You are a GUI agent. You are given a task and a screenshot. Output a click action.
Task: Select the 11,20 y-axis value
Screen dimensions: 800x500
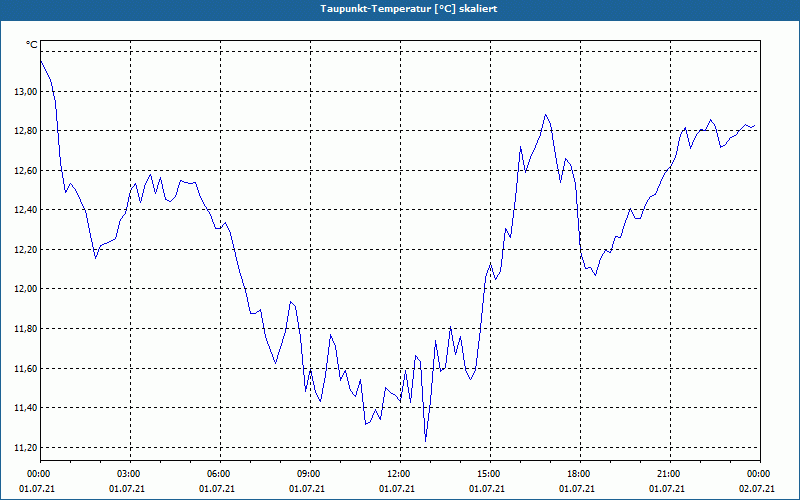26,447
